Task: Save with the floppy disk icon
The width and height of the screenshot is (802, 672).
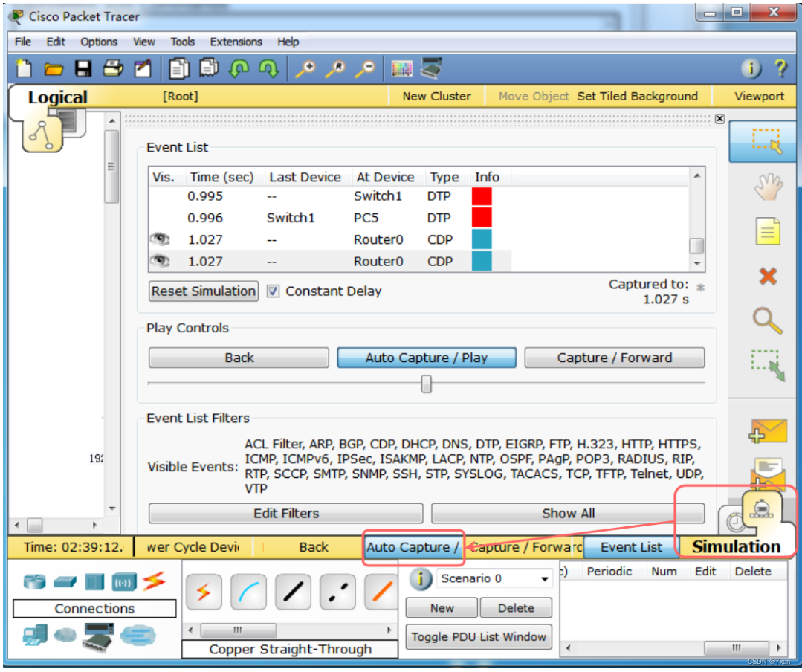Action: (x=83, y=68)
